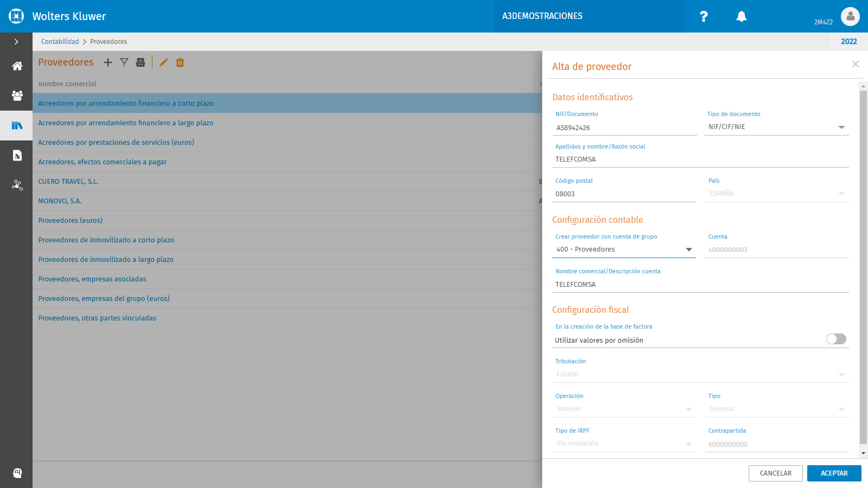Open the network nodes sidebar icon

(x=17, y=185)
